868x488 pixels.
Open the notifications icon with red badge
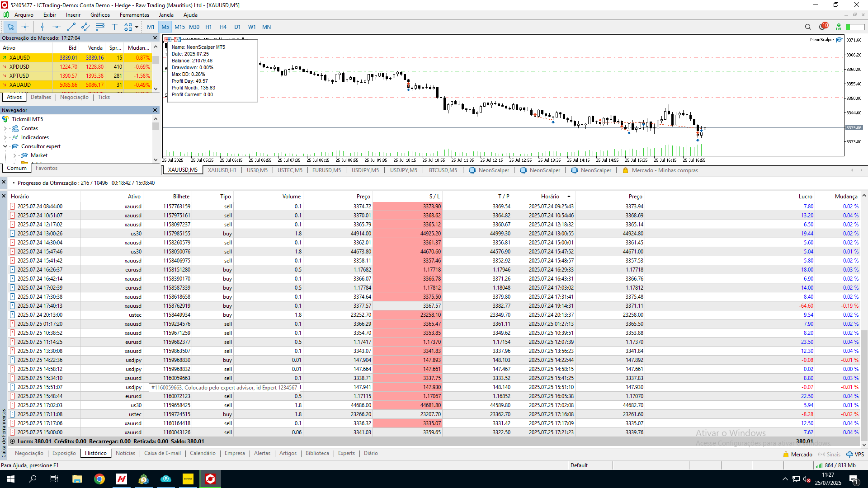click(823, 27)
